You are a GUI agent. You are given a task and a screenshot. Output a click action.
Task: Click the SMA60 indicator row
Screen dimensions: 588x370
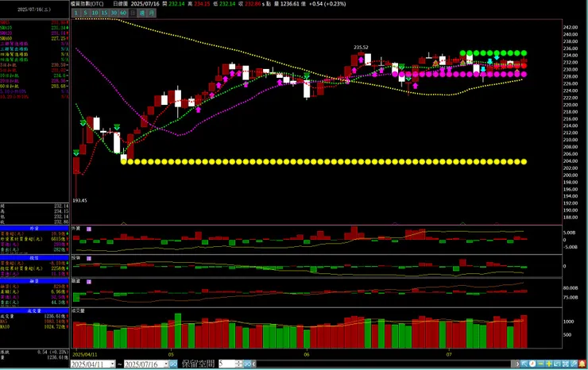[x=34, y=38]
